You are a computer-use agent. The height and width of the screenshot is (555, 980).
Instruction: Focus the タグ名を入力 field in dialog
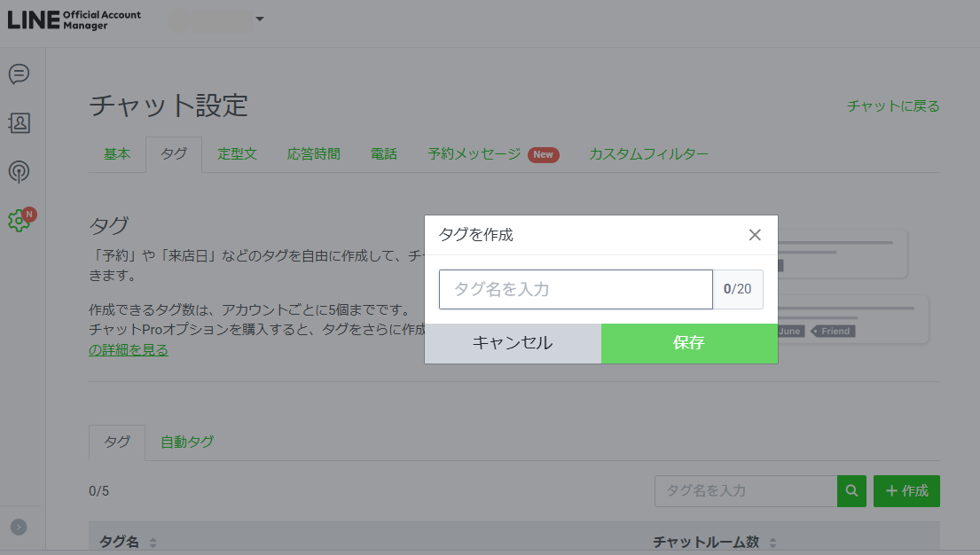tap(576, 289)
